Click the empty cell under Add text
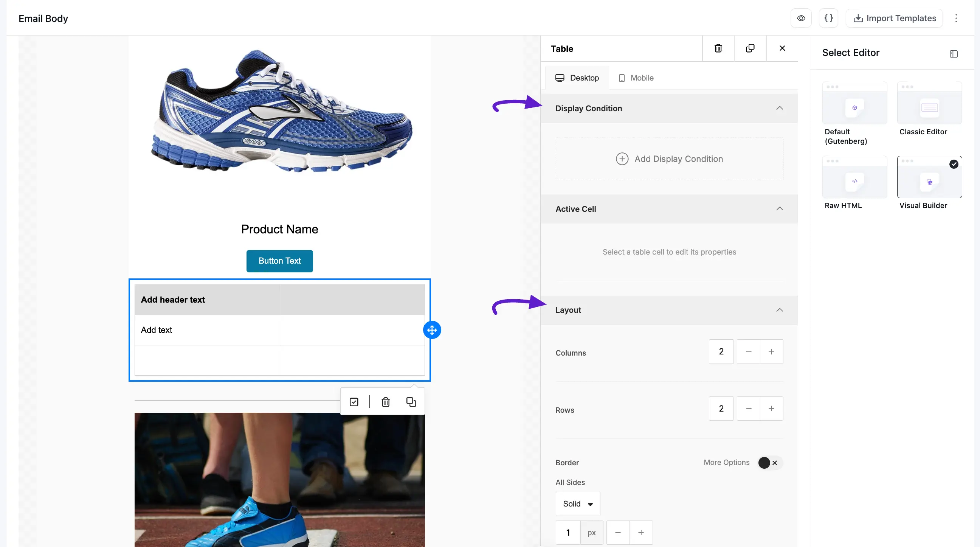Image resolution: width=980 pixels, height=547 pixels. pos(207,360)
